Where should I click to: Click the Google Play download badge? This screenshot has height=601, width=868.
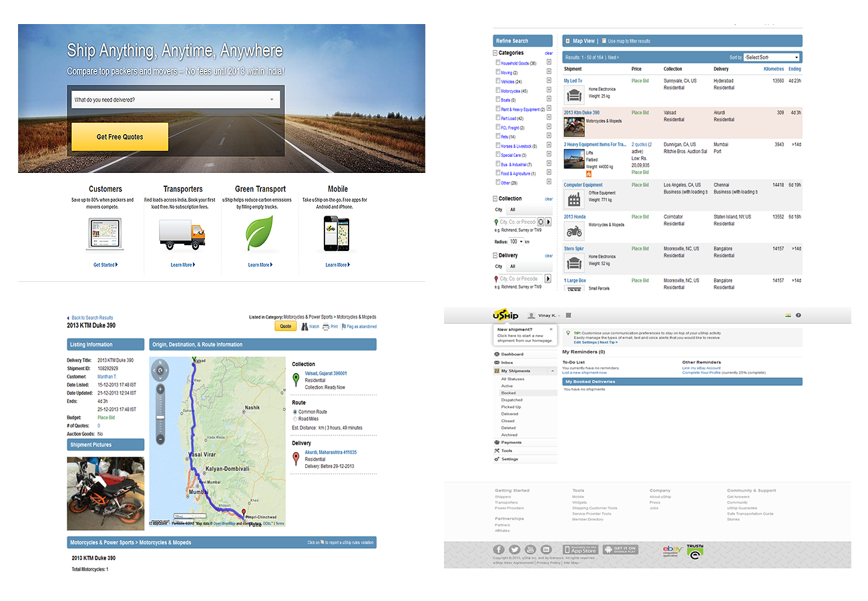620,550
